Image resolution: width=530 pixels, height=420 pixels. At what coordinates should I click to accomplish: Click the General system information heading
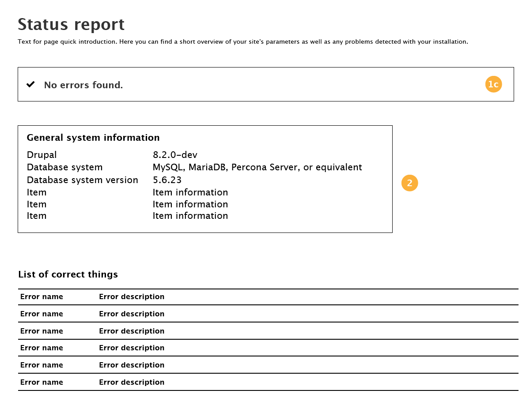tap(93, 138)
